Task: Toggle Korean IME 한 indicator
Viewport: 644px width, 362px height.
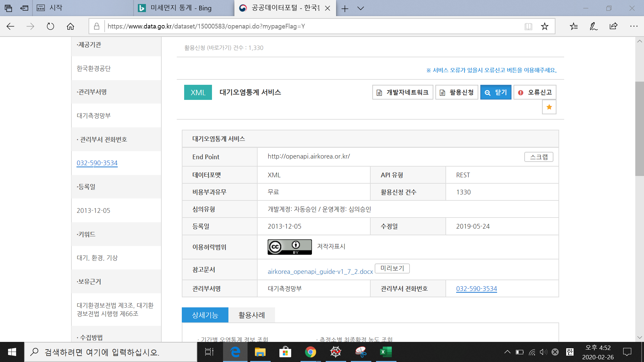Action: point(570,352)
